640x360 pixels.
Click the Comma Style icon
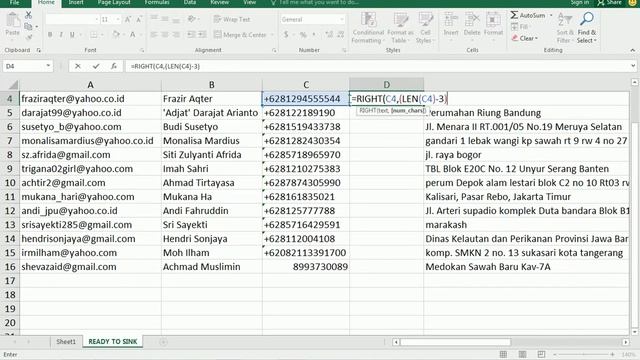click(x=315, y=35)
